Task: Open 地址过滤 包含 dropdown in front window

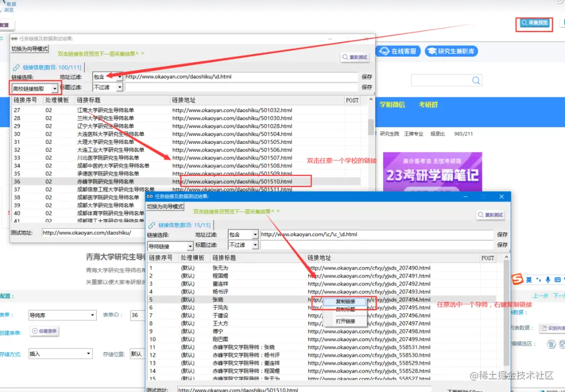Action: tap(243, 234)
